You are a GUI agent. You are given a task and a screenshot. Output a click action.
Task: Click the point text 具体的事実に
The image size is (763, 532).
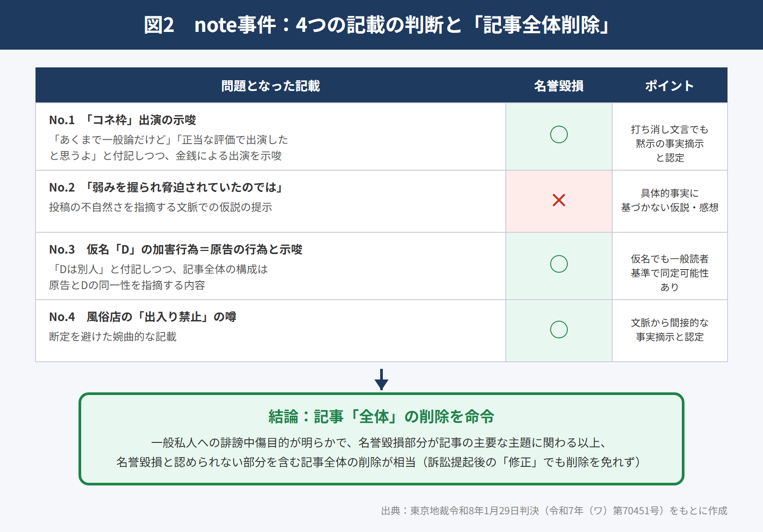[670, 193]
